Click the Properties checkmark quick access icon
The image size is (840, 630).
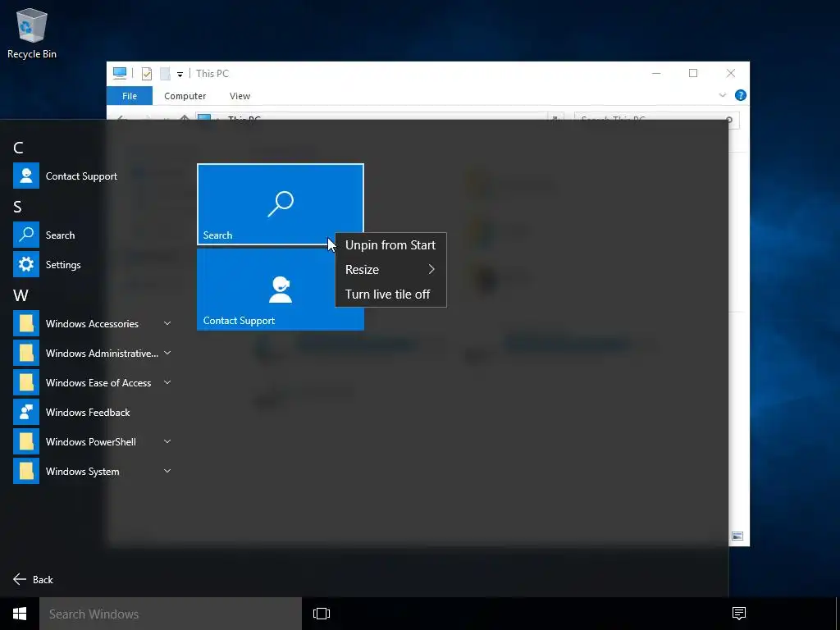146,73
